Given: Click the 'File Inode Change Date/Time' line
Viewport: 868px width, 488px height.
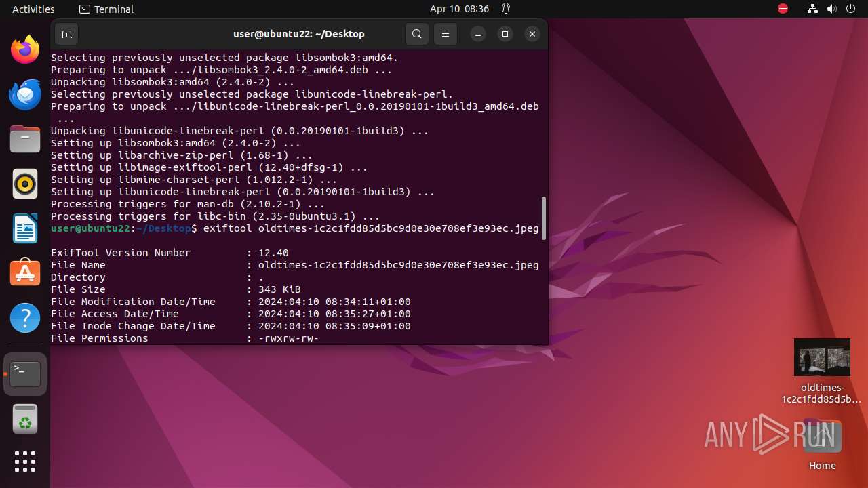Looking at the screenshot, I should (x=231, y=326).
